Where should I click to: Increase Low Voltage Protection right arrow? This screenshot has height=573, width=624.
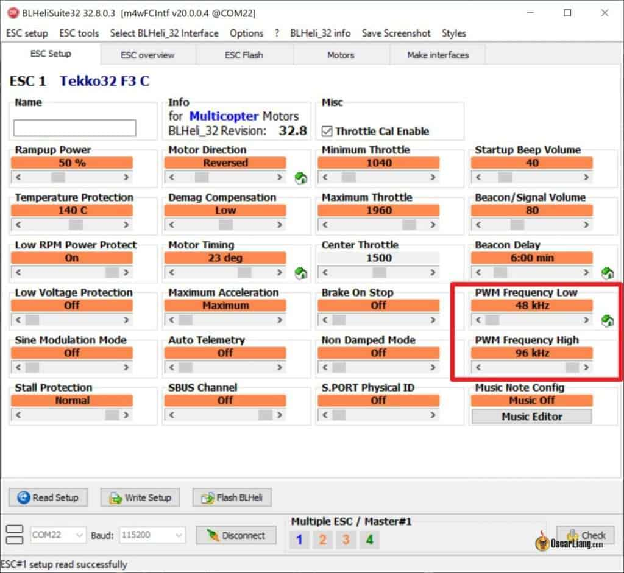[x=126, y=320]
